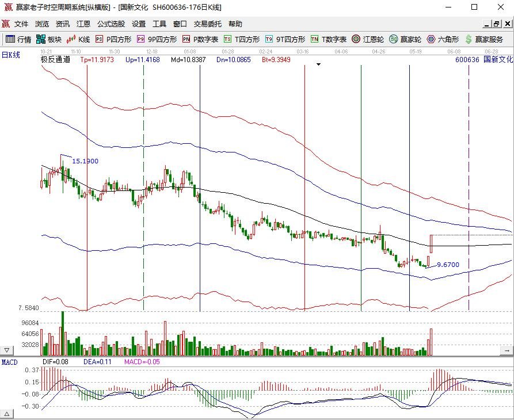Screen dimensions: 514x420
Task: Open the 浏览 menu
Action: point(42,24)
